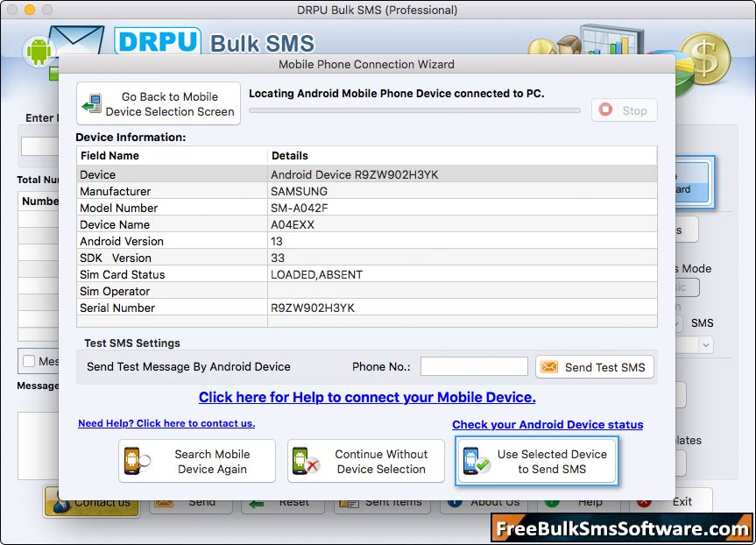Viewport: 756px width, 545px height.
Task: Click Use Selected Device to Send SMS
Action: tap(537, 461)
